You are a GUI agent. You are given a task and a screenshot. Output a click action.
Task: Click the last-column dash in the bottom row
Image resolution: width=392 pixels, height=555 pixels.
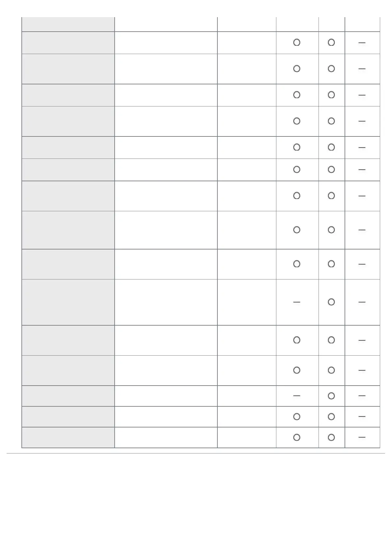(362, 437)
